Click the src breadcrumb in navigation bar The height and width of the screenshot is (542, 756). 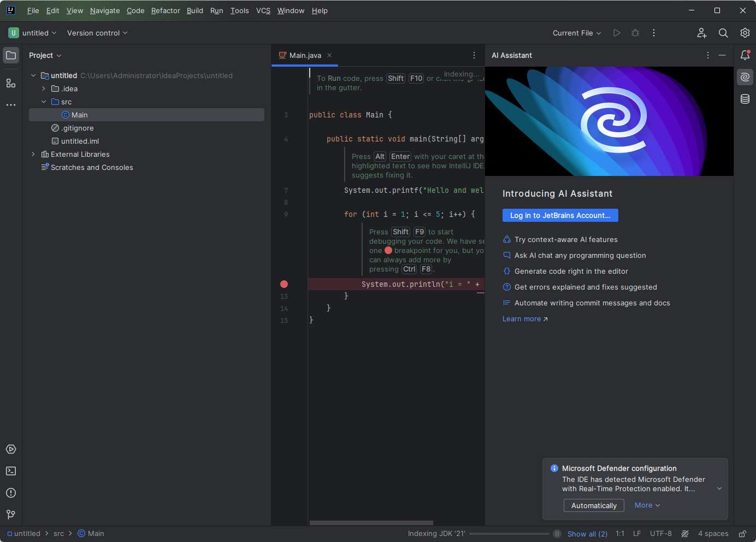(x=59, y=534)
